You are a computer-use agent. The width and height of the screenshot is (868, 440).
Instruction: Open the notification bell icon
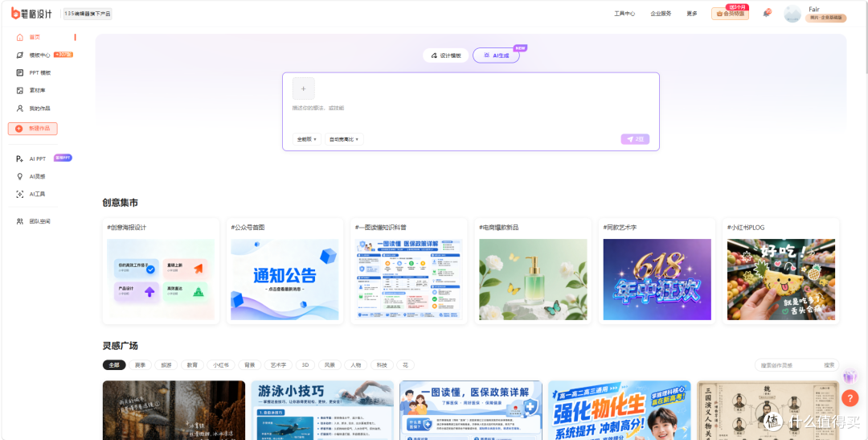tap(767, 14)
